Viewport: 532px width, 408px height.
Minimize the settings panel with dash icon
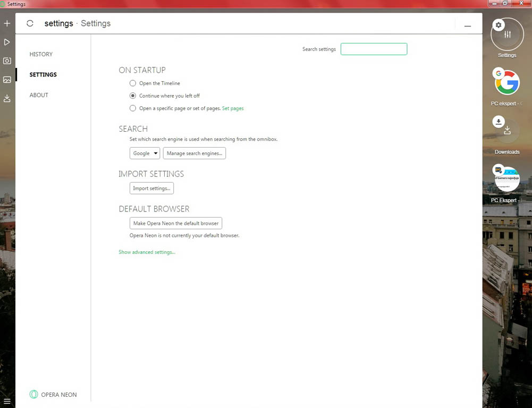tap(468, 26)
